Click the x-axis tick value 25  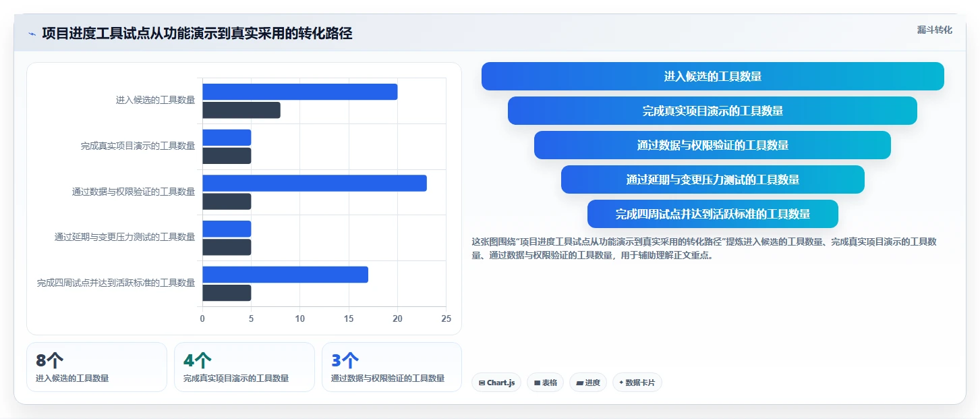pos(446,318)
